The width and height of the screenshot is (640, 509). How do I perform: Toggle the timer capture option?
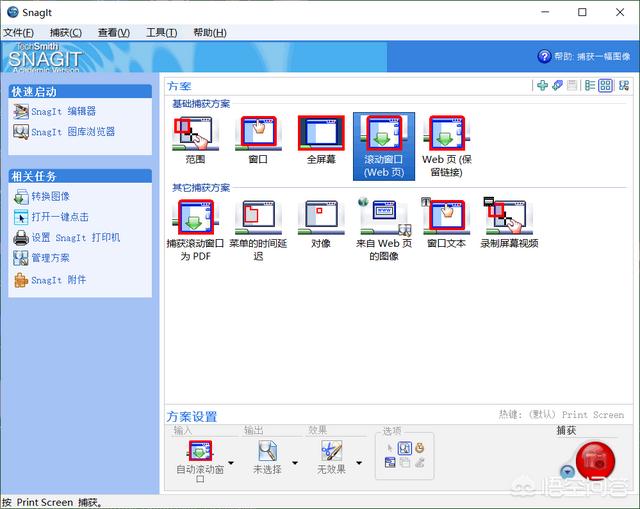pyautogui.click(x=420, y=448)
